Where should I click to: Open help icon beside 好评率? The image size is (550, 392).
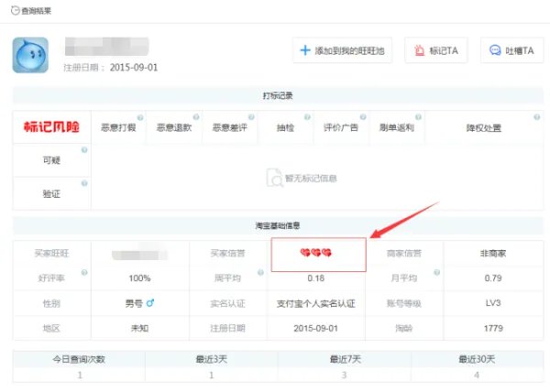pyautogui.click(x=84, y=272)
